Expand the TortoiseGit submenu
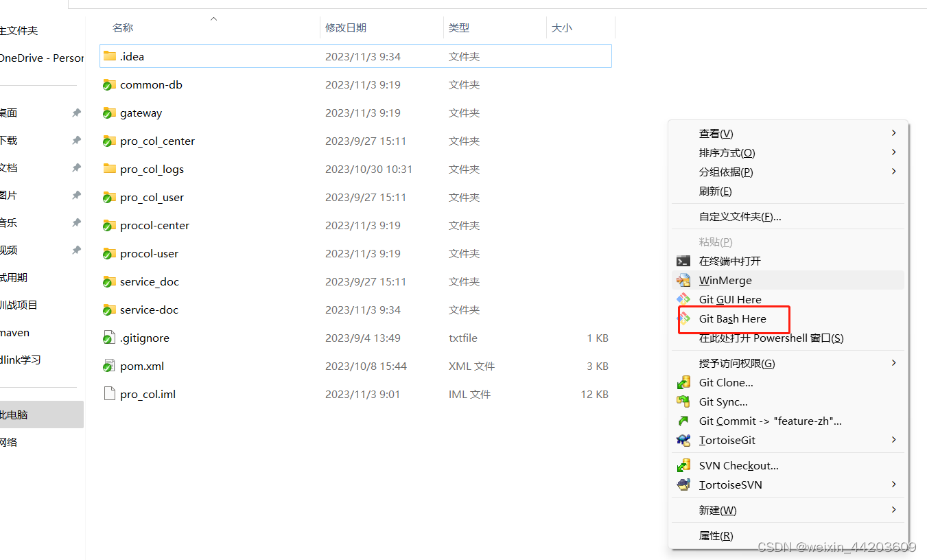Image resolution: width=927 pixels, height=560 pixels. pos(727,440)
